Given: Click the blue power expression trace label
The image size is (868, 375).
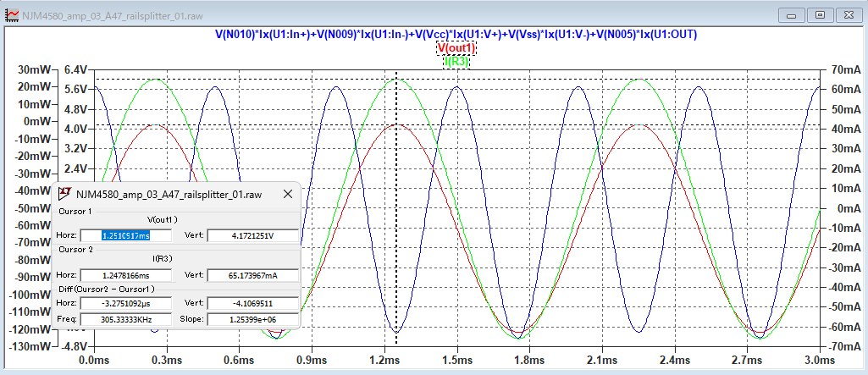Looking at the screenshot, I should [x=456, y=34].
